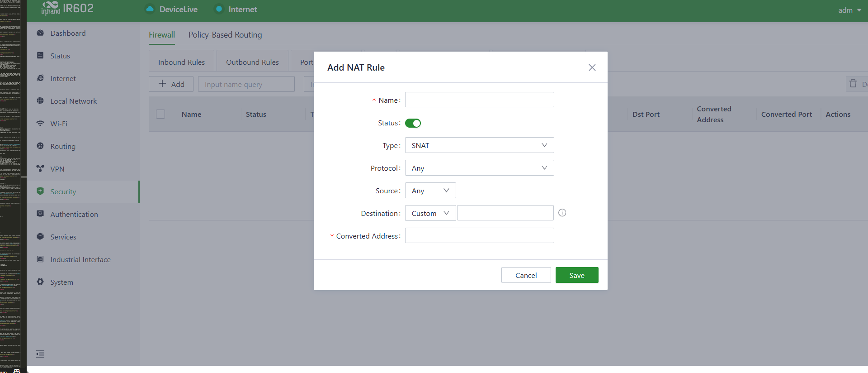Click the Authentication sidebar icon
The width and height of the screenshot is (868, 373).
40,214
